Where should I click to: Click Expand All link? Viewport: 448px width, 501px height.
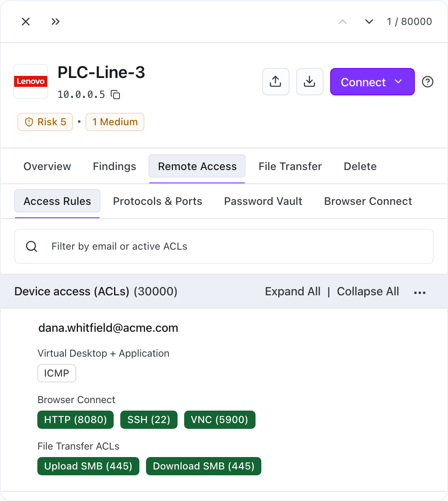coord(293,292)
